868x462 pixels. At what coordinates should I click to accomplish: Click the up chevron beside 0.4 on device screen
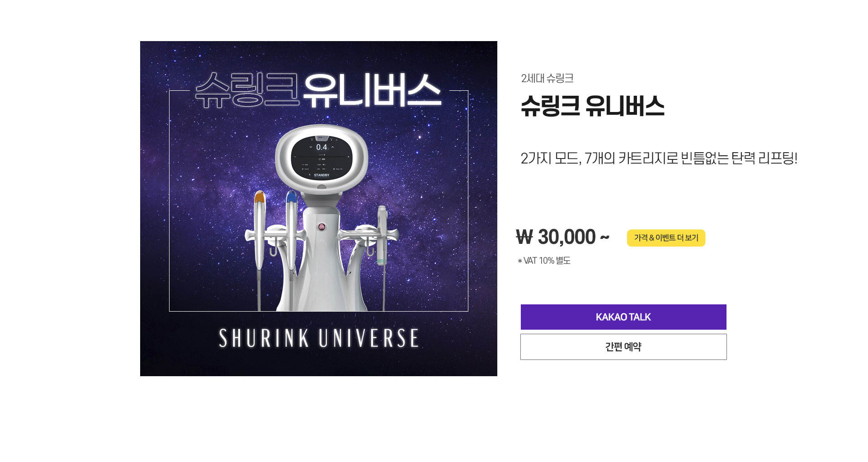coord(333,147)
